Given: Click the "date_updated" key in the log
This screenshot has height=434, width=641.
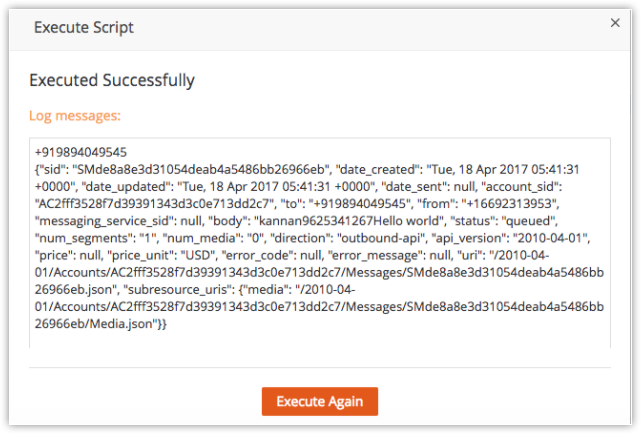Looking at the screenshot, I should click(x=126, y=187).
